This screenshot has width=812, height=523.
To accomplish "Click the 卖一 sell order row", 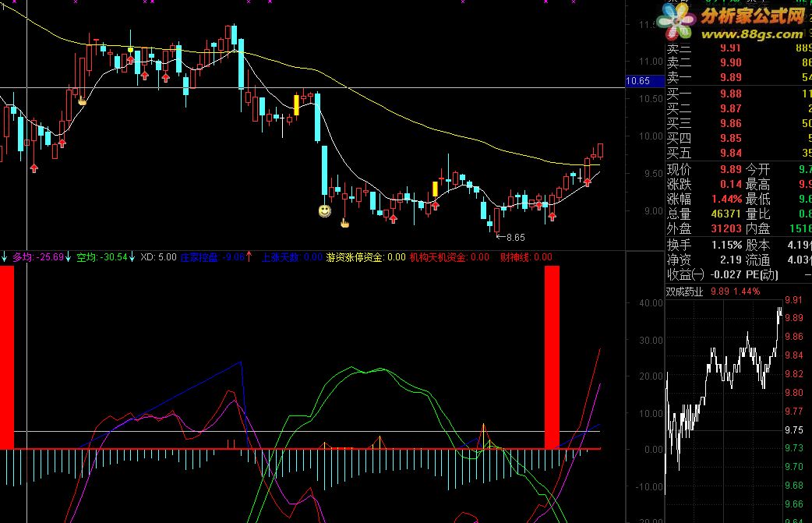I will (739, 78).
